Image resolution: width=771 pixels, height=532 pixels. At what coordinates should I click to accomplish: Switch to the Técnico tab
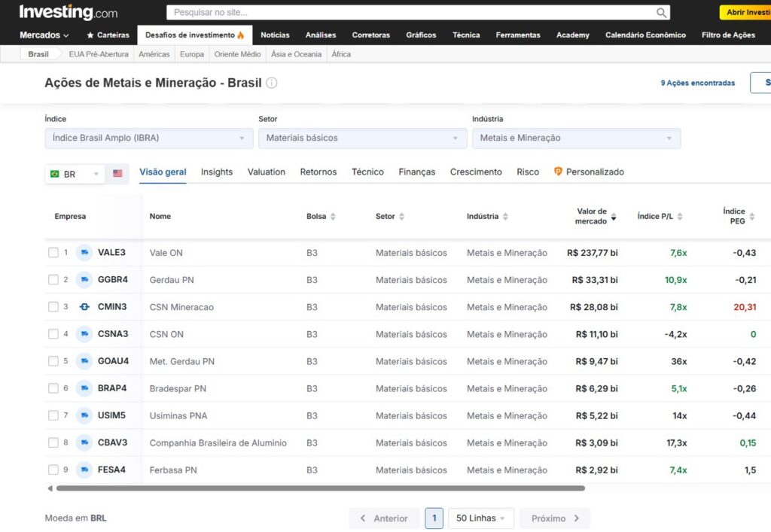pyautogui.click(x=367, y=172)
